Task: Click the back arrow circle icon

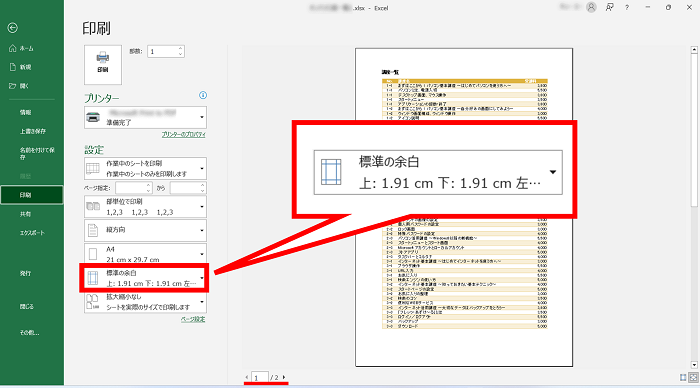Action: 12,28
